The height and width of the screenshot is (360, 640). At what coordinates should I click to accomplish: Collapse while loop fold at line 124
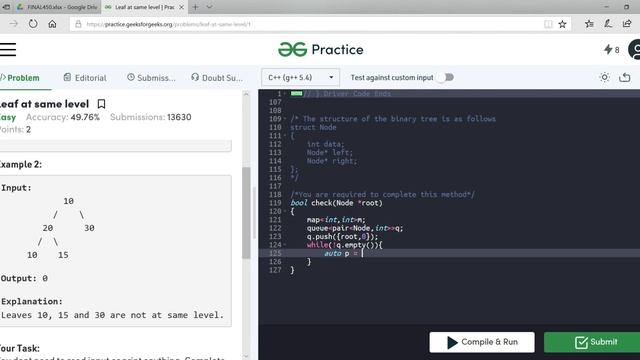pos(284,245)
